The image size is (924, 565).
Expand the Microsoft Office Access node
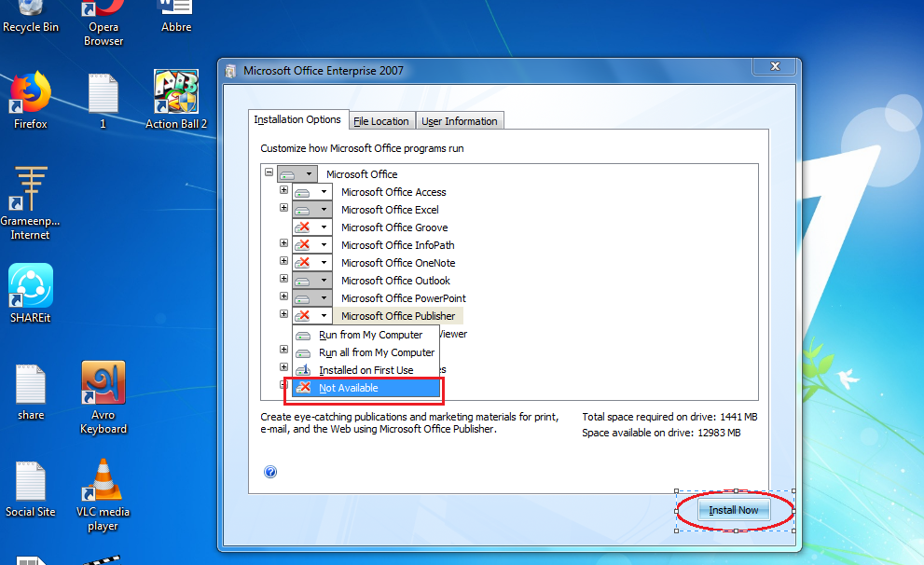click(x=283, y=190)
